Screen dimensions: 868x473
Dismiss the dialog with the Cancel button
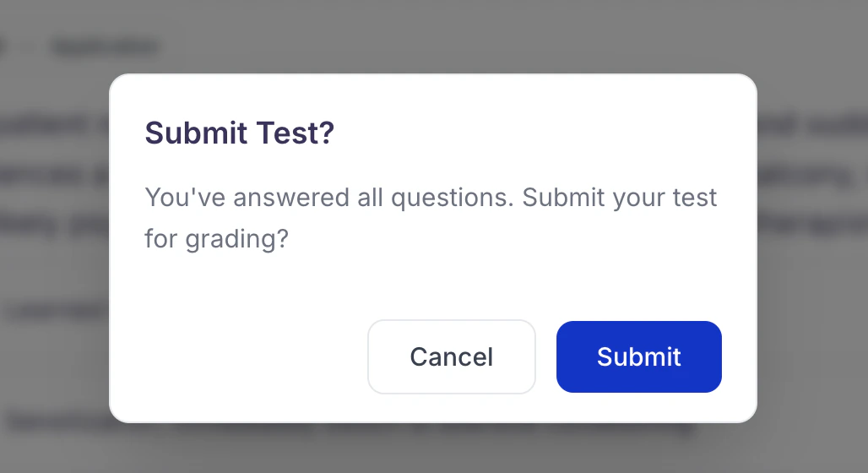point(452,356)
